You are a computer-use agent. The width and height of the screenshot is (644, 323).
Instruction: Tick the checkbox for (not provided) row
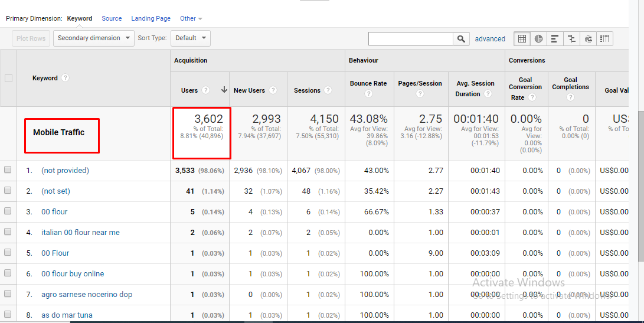click(x=8, y=169)
